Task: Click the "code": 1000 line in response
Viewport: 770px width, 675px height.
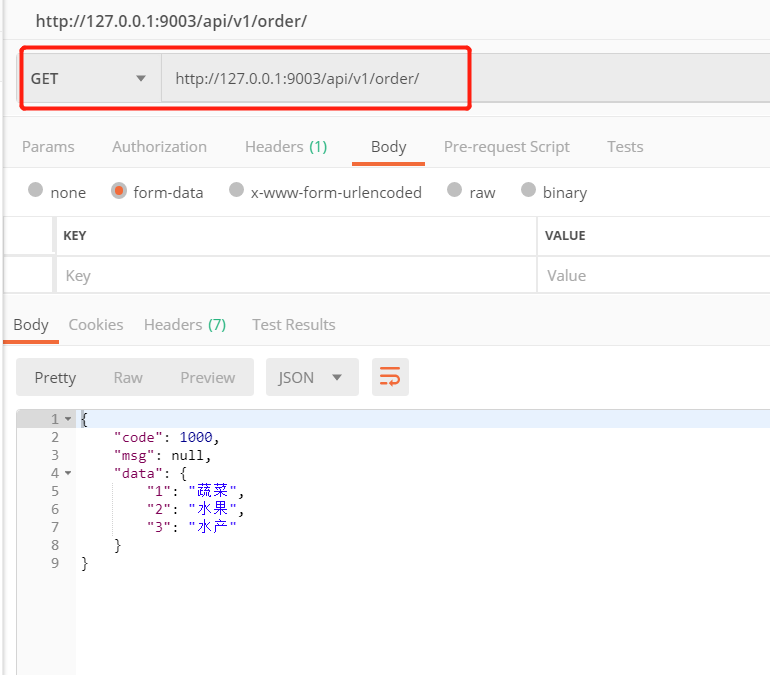Action: pos(166,437)
